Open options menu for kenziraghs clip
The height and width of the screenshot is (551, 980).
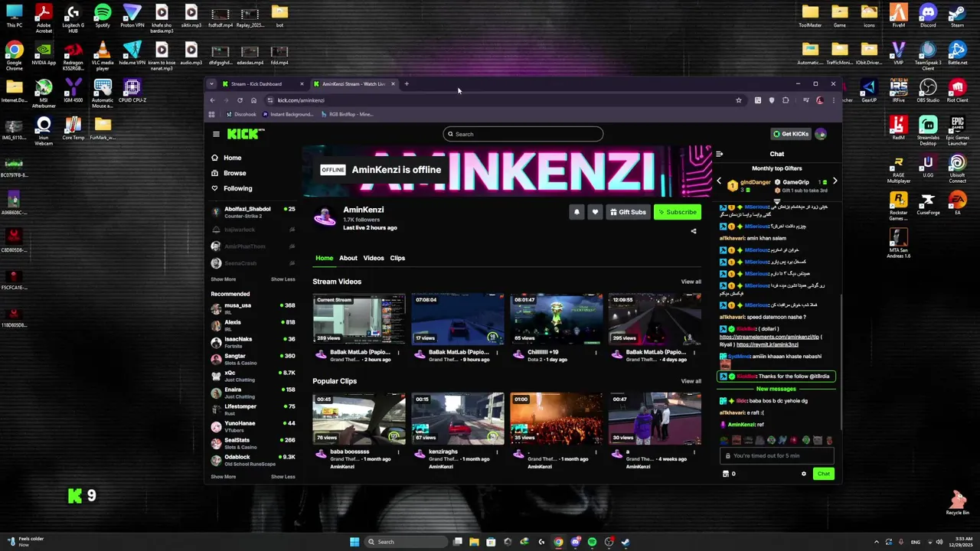point(497,452)
